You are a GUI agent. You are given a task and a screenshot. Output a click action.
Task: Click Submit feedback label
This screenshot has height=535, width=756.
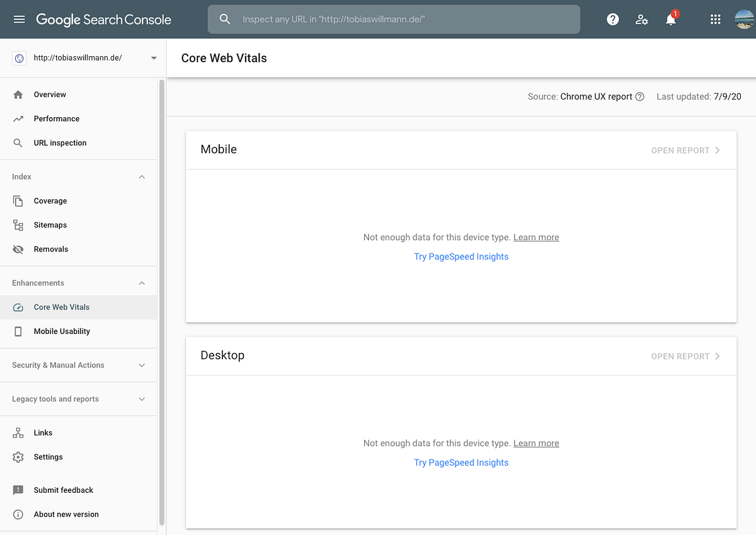click(64, 490)
